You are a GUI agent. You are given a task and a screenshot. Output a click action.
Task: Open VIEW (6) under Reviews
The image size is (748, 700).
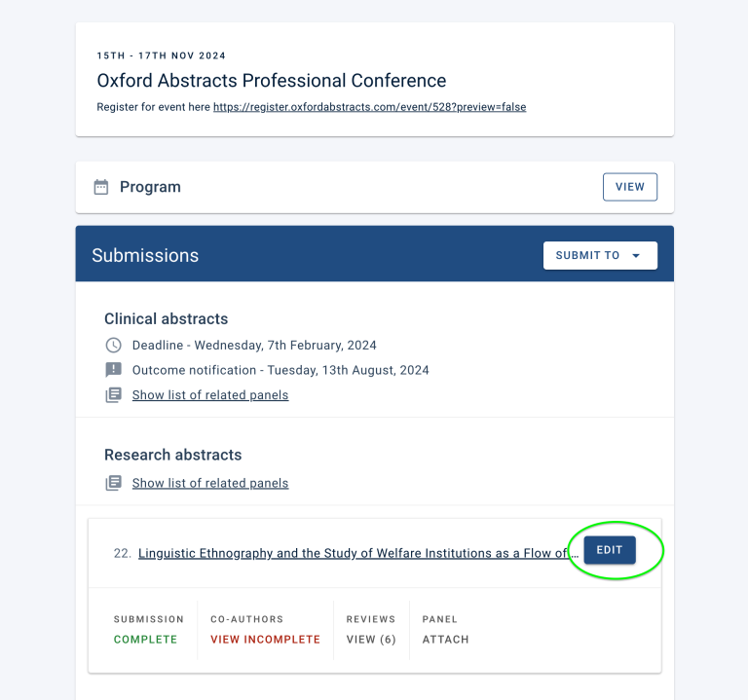[x=371, y=640]
